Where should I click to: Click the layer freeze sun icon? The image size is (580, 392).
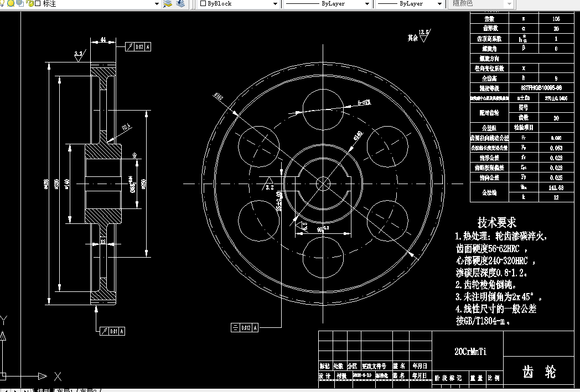pyautogui.click(x=11, y=3)
